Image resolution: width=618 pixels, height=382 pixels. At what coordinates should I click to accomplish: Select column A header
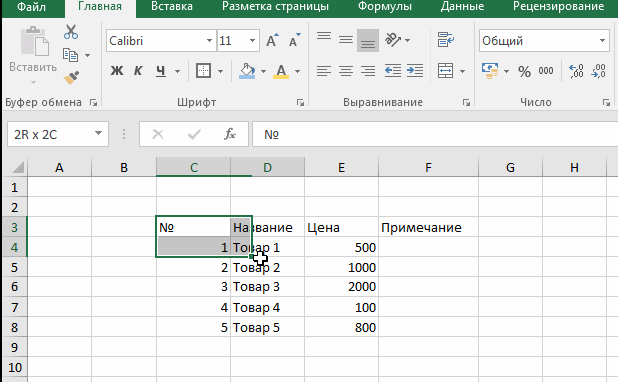click(59, 168)
